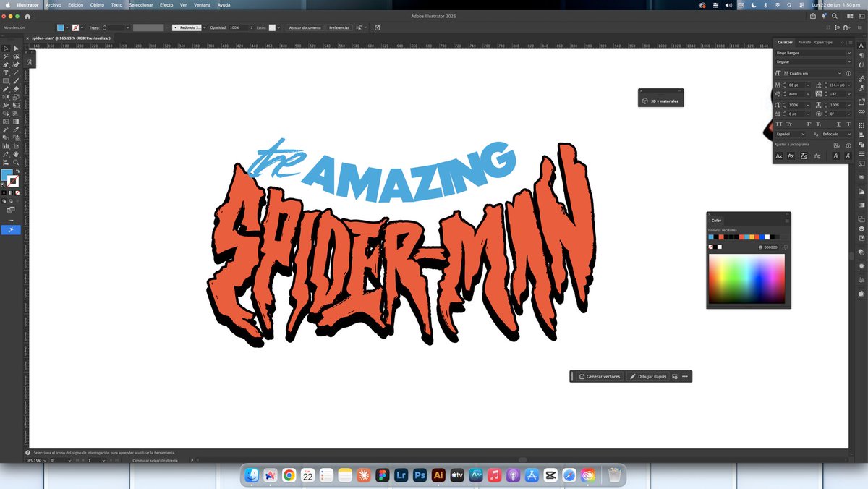Open the Archivo menu
The width and height of the screenshot is (868, 489).
(x=54, y=4)
